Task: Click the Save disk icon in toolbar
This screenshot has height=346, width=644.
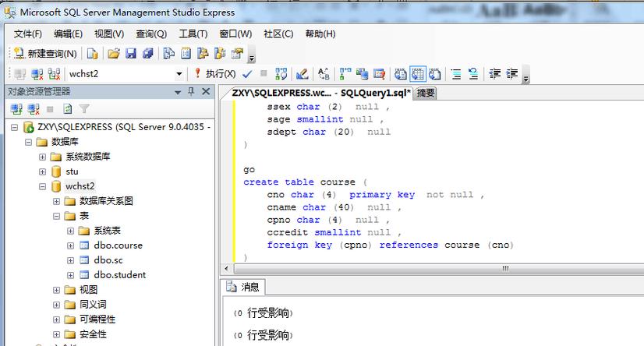Action: [x=130, y=54]
